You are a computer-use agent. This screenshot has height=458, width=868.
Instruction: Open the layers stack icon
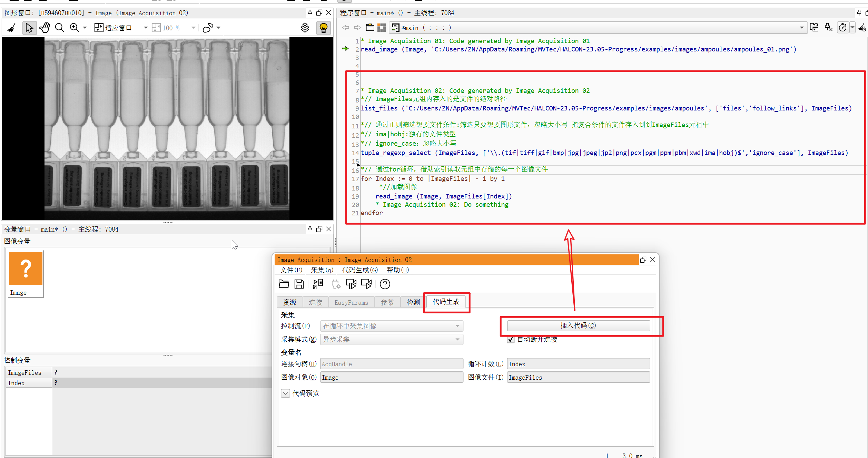pyautogui.click(x=305, y=28)
